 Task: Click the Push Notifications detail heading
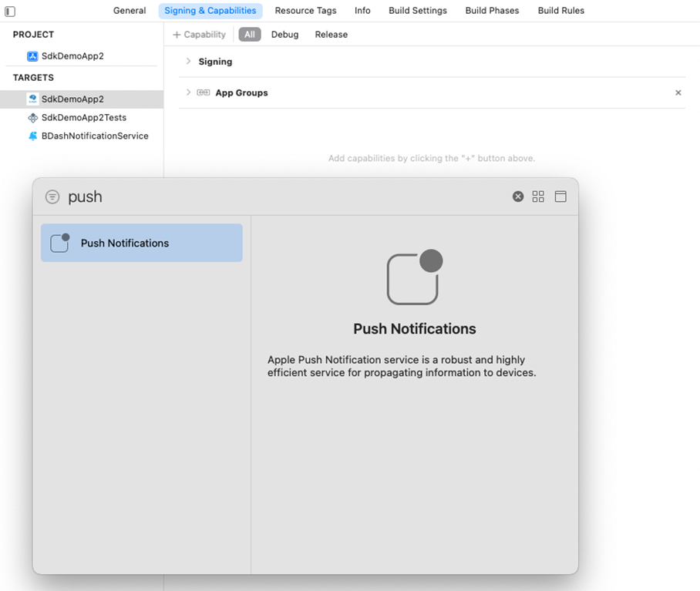[x=415, y=329]
